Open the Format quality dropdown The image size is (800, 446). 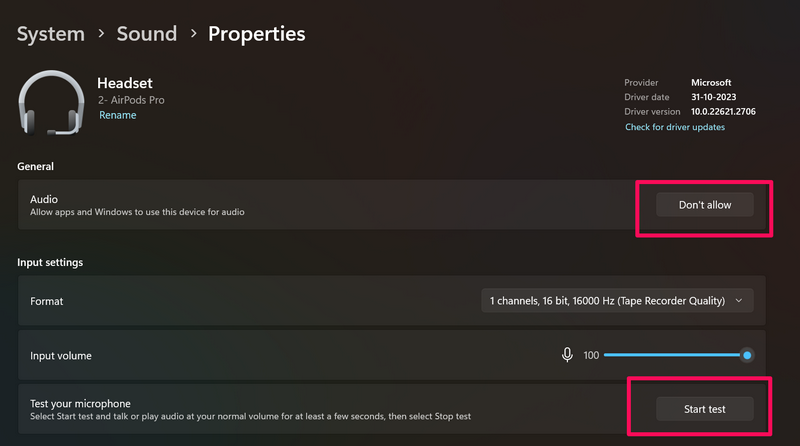[616, 300]
